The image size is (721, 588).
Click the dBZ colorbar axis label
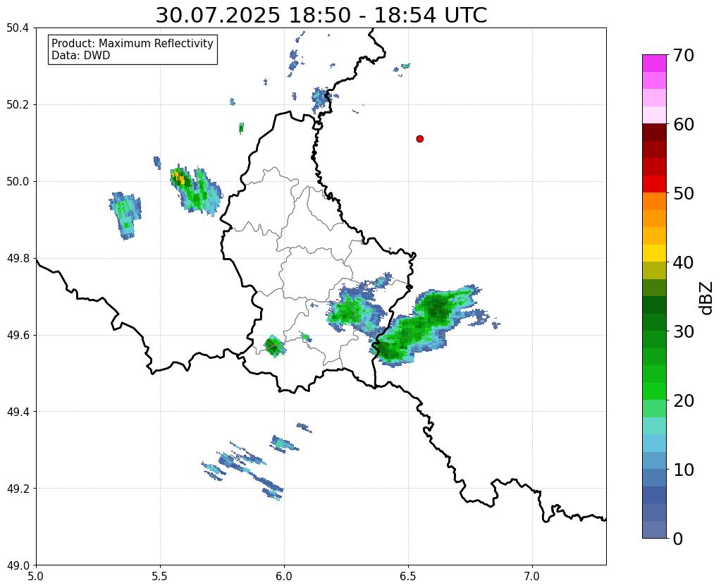707,298
